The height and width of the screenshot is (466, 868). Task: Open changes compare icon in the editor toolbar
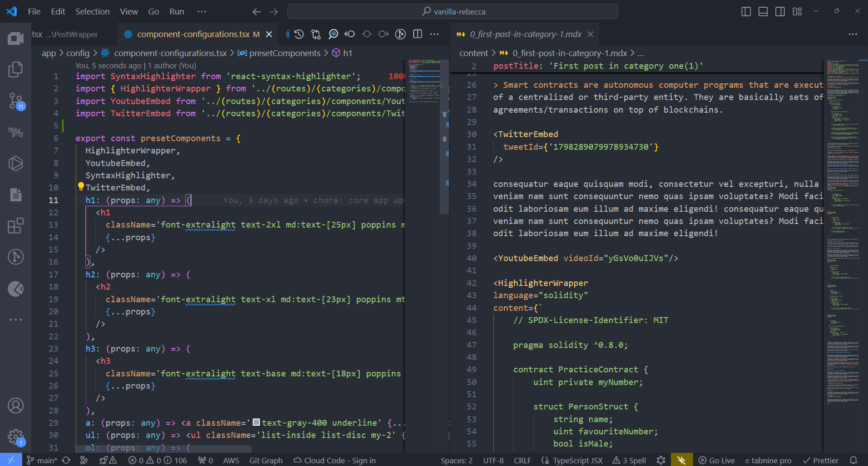tap(316, 34)
